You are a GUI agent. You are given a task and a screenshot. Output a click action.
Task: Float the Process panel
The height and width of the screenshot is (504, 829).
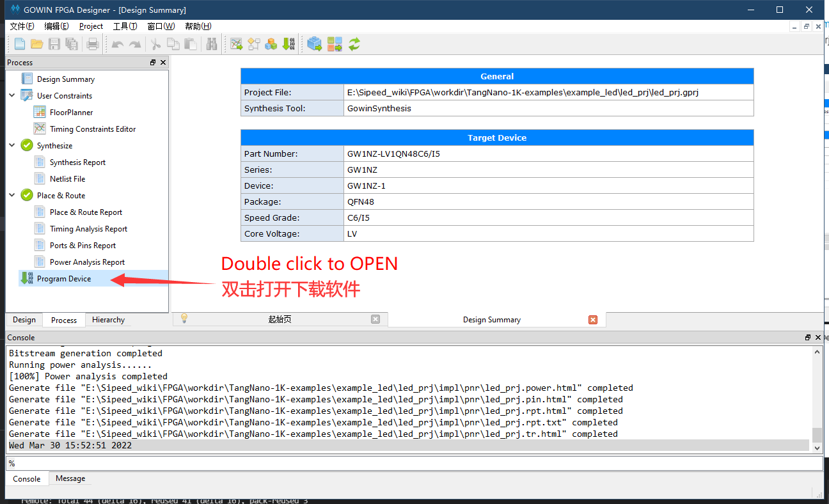153,63
